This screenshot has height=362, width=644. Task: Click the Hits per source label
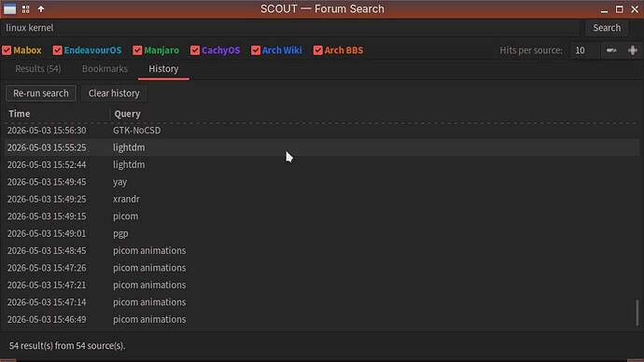(531, 50)
